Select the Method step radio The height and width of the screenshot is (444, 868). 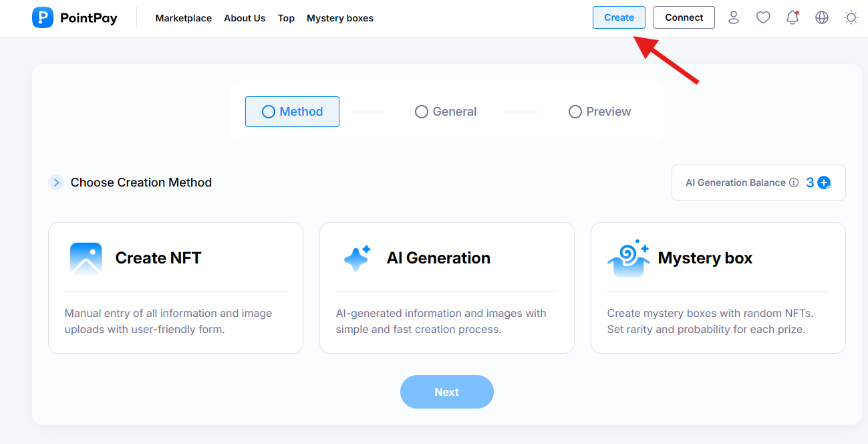point(269,112)
